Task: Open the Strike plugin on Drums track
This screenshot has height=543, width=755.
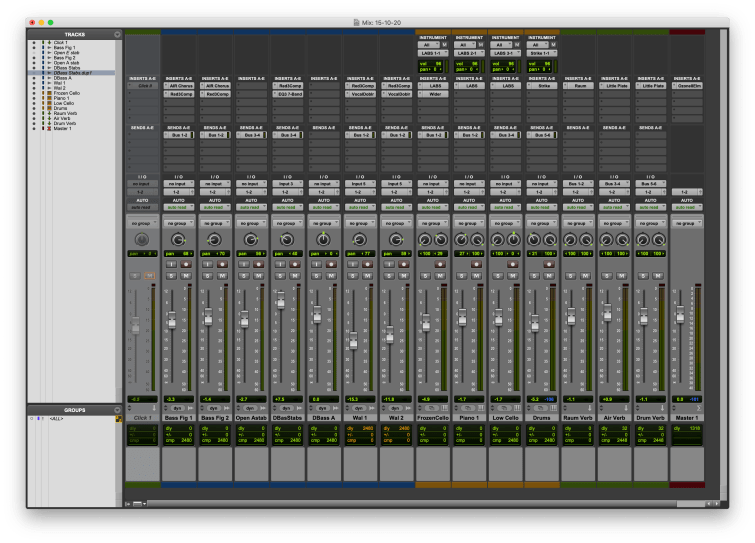Action: click(542, 86)
